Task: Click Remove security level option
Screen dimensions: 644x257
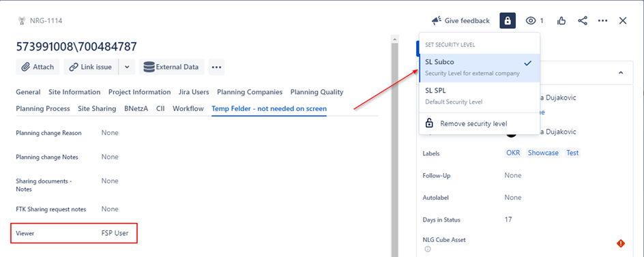Action: [480, 123]
